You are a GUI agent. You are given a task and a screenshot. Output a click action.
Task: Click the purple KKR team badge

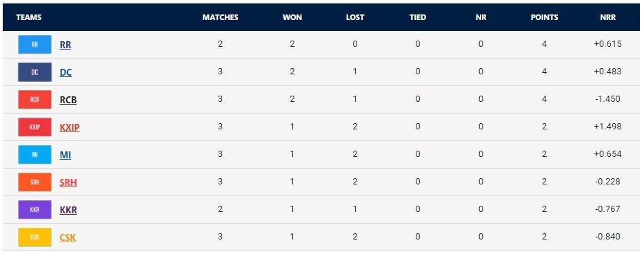point(34,209)
